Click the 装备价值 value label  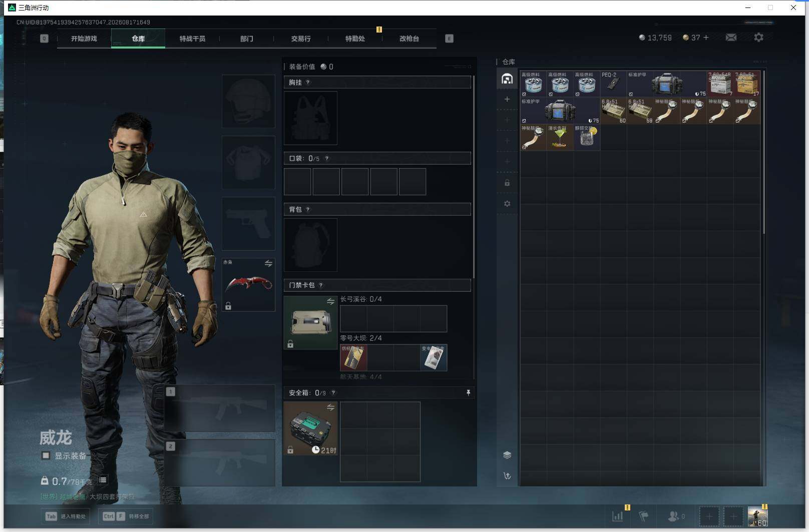[302, 67]
